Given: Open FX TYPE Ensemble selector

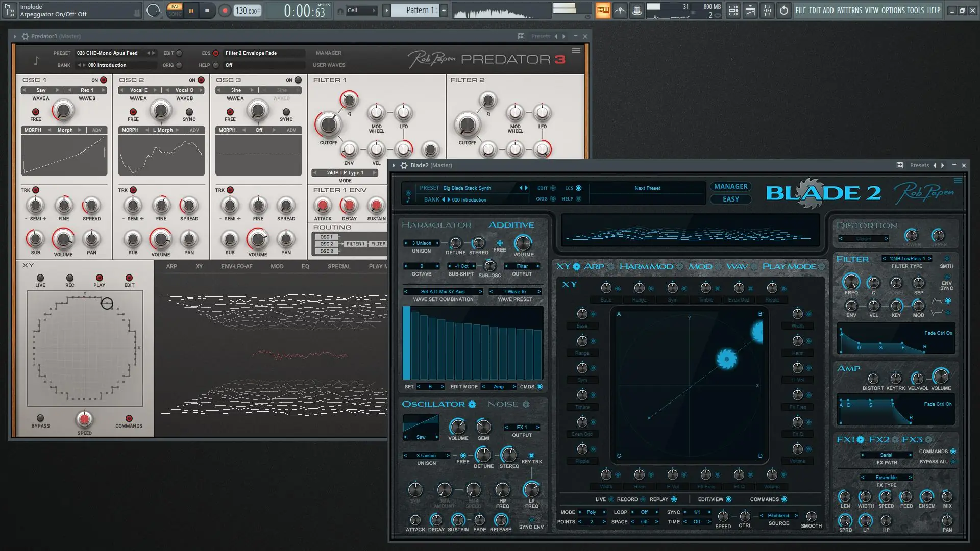Looking at the screenshot, I should [x=886, y=478].
